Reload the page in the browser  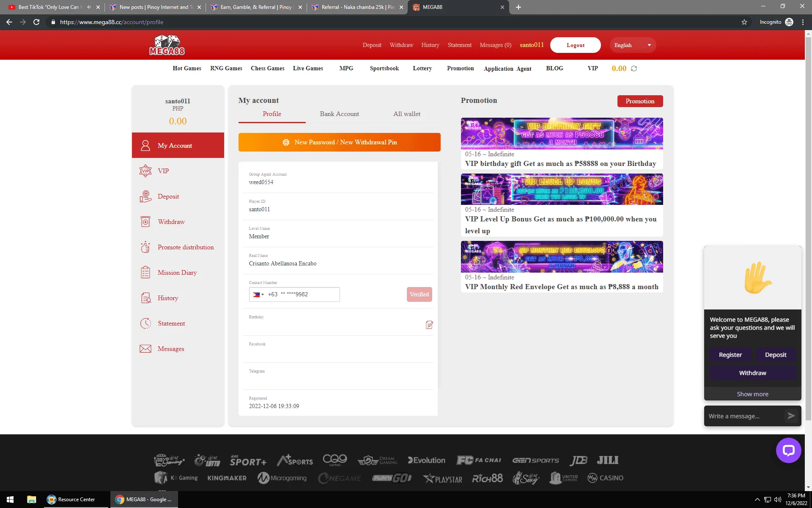coord(36,22)
